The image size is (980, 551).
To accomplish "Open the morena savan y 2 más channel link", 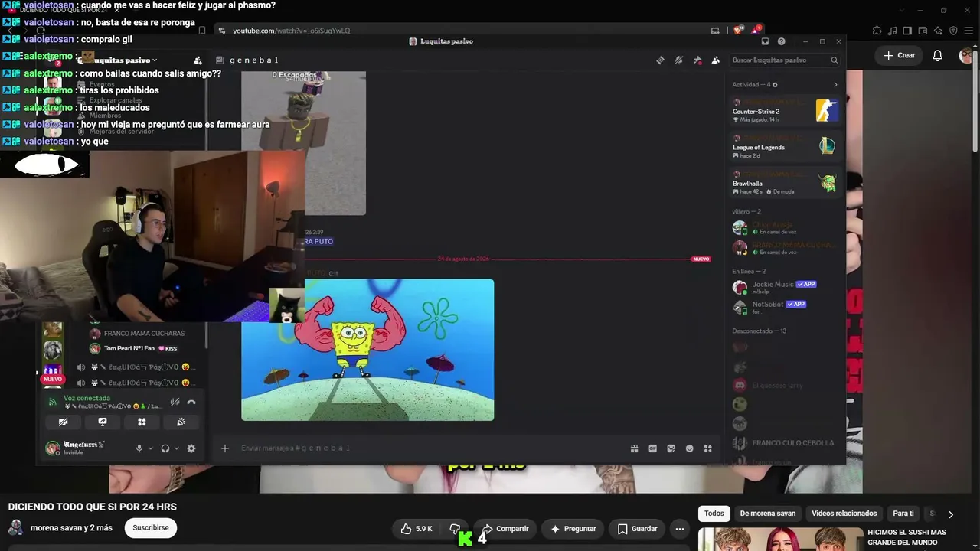I will [71, 528].
